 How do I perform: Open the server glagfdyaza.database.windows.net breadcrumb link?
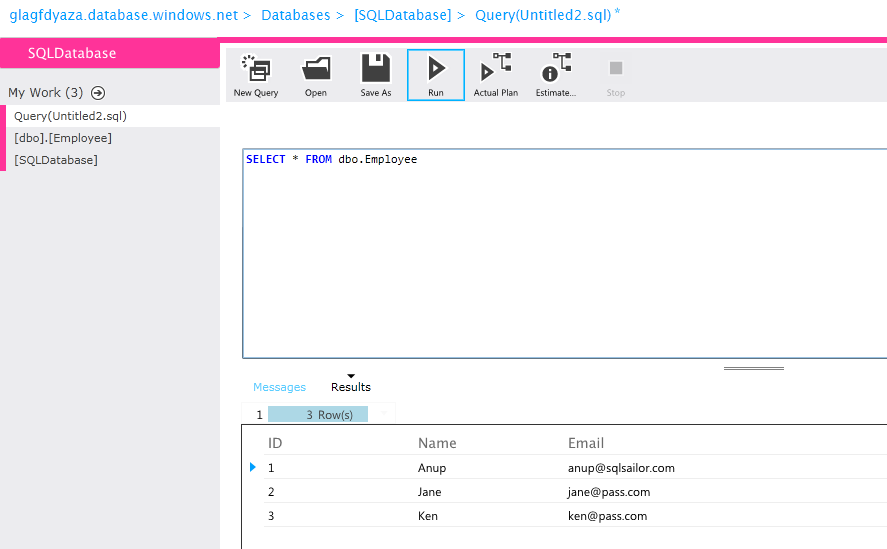click(x=123, y=15)
